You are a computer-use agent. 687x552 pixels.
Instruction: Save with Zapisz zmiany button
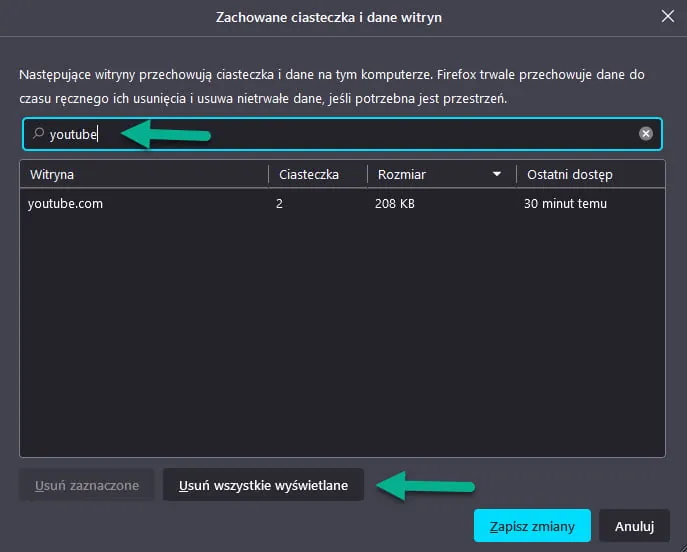[532, 526]
